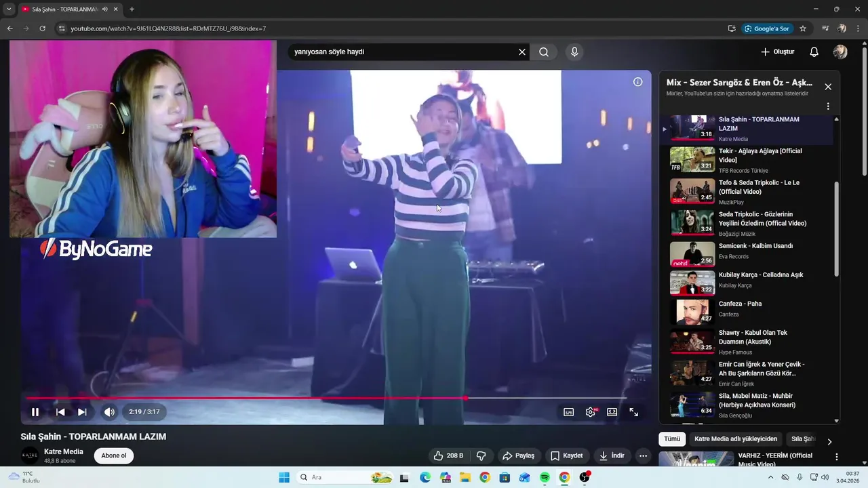The height and width of the screenshot is (488, 868).
Task: Toggle subtitles in the video player
Action: pyautogui.click(x=569, y=412)
